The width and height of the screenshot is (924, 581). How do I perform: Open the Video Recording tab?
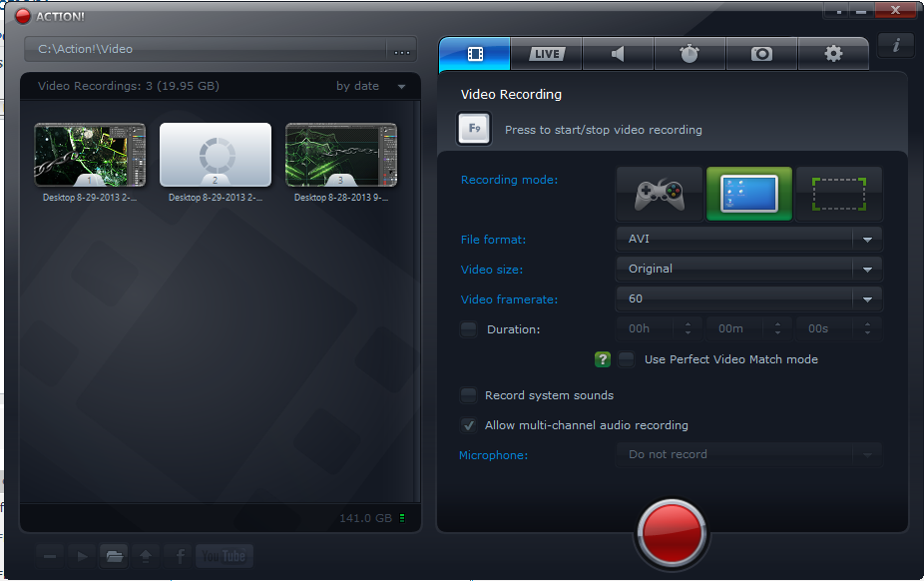(x=475, y=54)
